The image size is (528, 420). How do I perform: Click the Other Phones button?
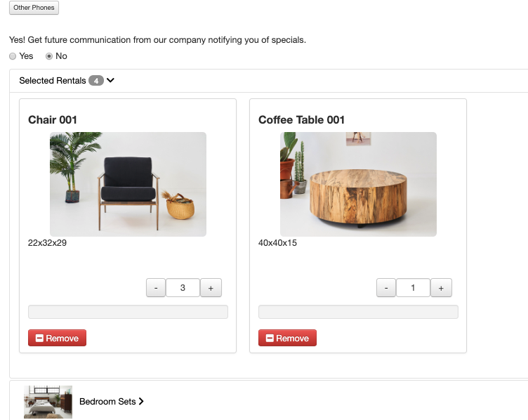click(34, 8)
